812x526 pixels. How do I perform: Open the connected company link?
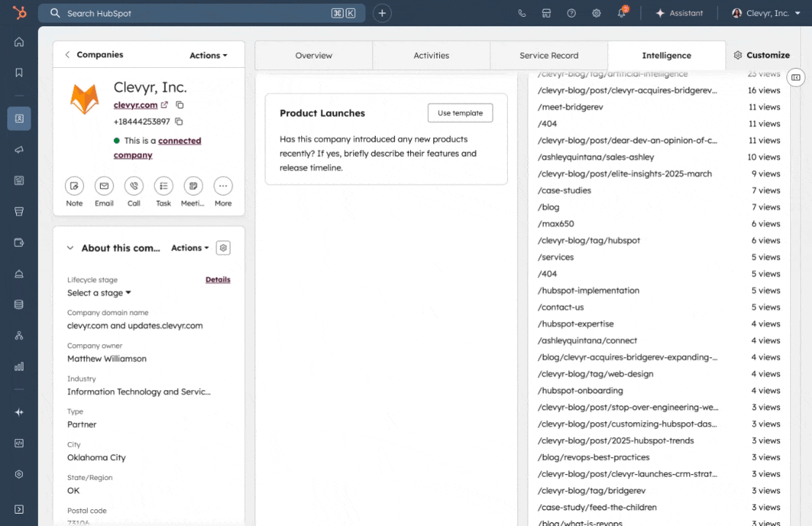click(157, 148)
